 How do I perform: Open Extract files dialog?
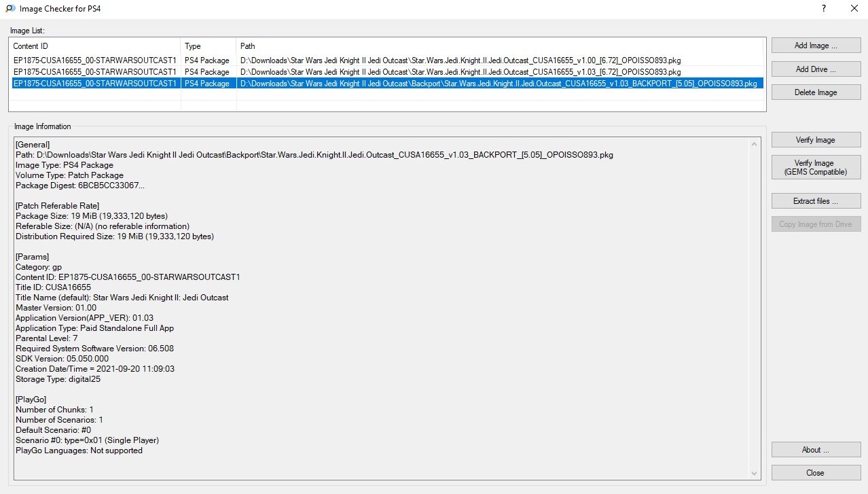coord(816,201)
